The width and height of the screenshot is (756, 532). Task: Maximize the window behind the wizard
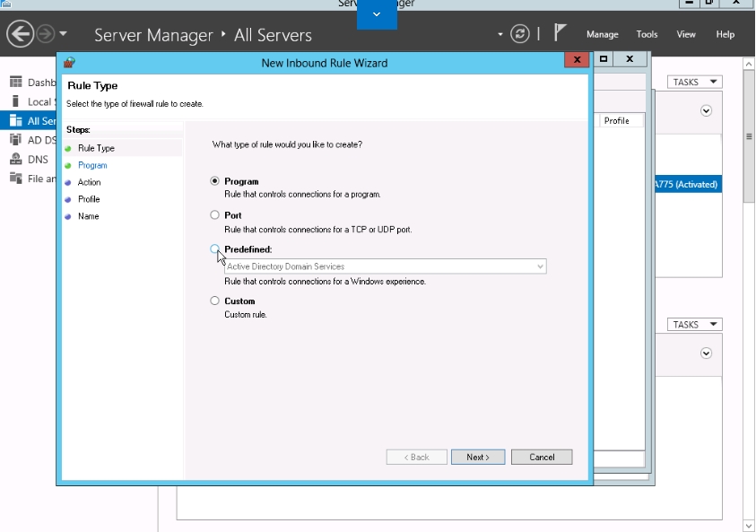click(604, 59)
